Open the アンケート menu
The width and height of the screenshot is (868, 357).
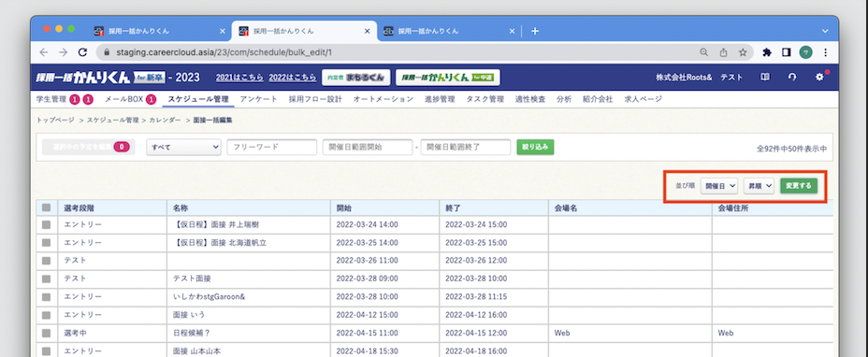point(259,99)
